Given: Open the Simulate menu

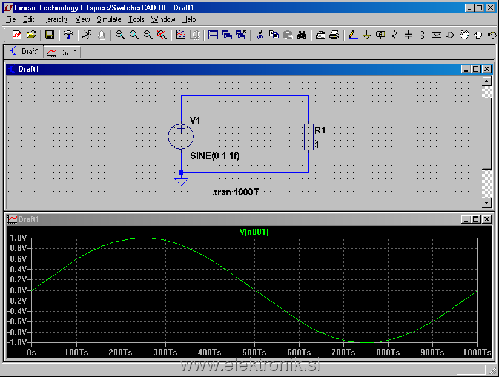Looking at the screenshot, I should [x=109, y=19].
